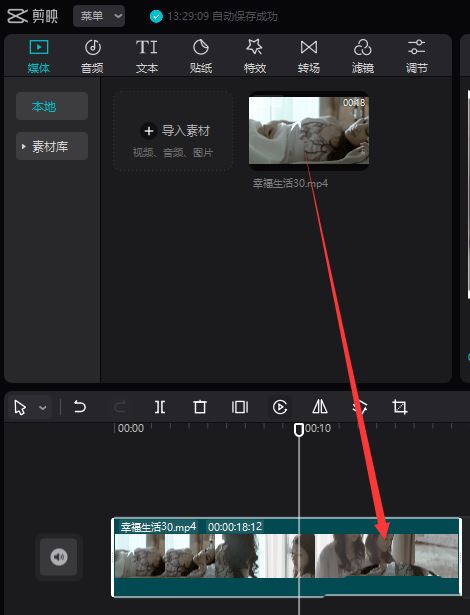Open the pointer tool mode dropdown arrow
The width and height of the screenshot is (470, 615).
(43, 408)
